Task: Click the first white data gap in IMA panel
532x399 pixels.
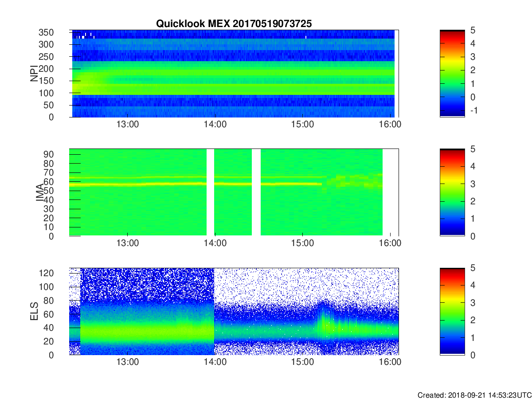Action: point(210,192)
